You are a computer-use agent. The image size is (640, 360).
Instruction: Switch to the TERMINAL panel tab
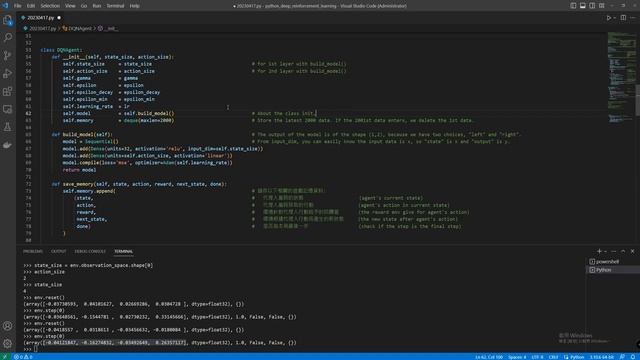(x=123, y=251)
